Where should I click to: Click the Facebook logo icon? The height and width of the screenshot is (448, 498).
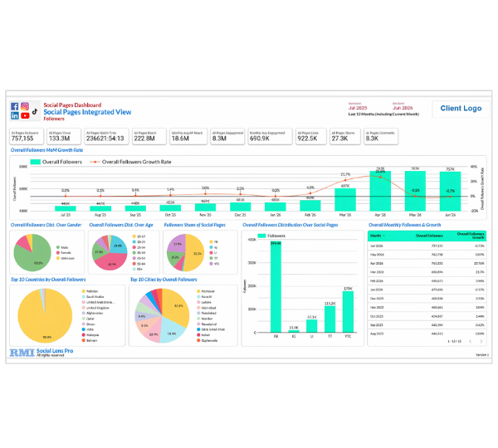tap(15, 106)
